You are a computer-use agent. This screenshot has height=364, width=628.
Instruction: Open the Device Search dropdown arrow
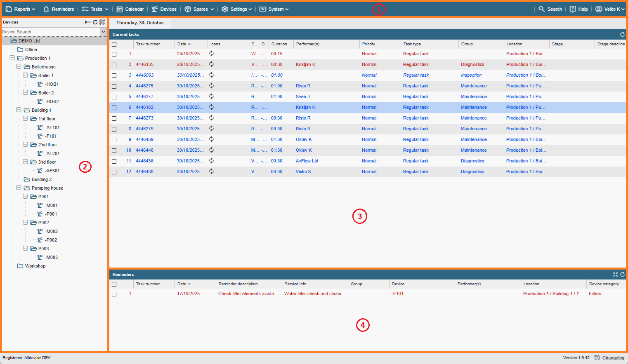(103, 32)
